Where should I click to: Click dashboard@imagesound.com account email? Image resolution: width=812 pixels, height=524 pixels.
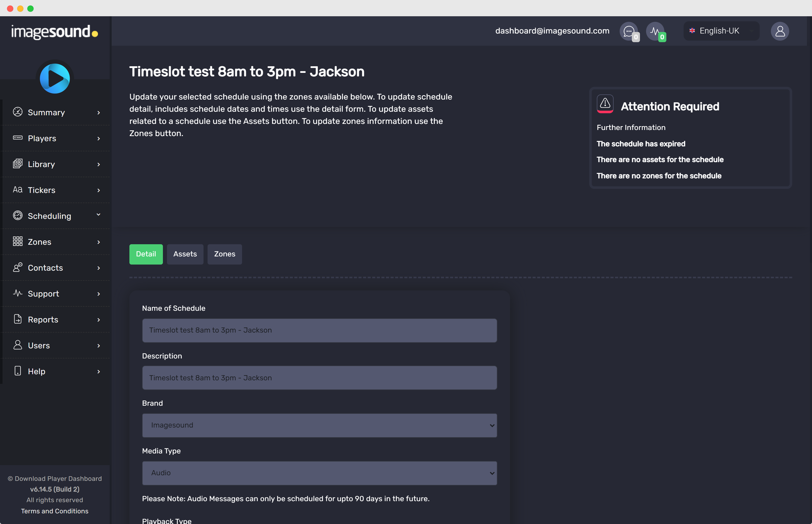[x=552, y=31]
